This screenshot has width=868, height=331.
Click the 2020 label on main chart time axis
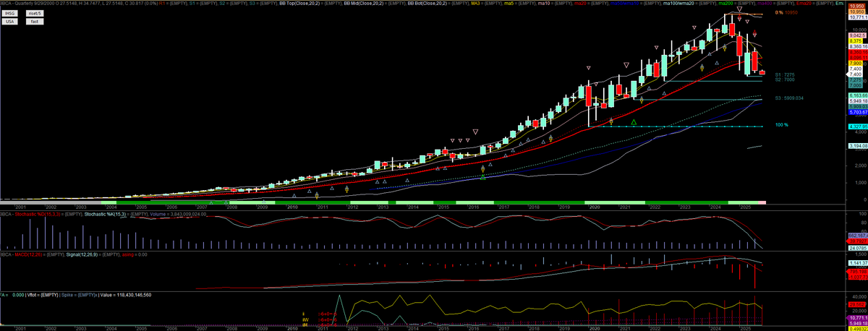pos(594,206)
